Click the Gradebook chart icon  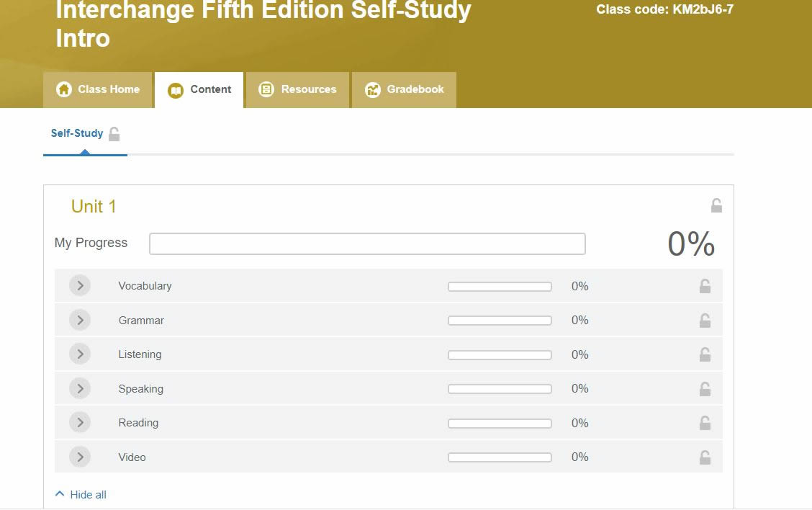[372, 89]
